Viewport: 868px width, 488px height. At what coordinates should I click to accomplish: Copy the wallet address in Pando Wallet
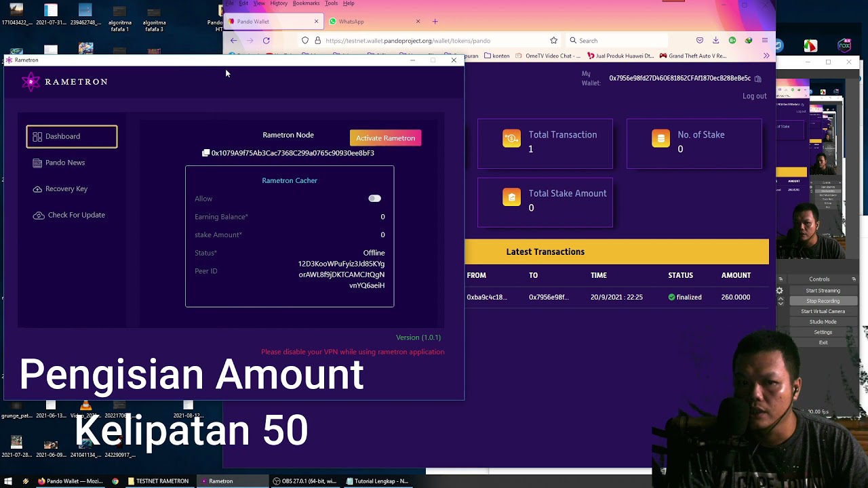(757, 79)
